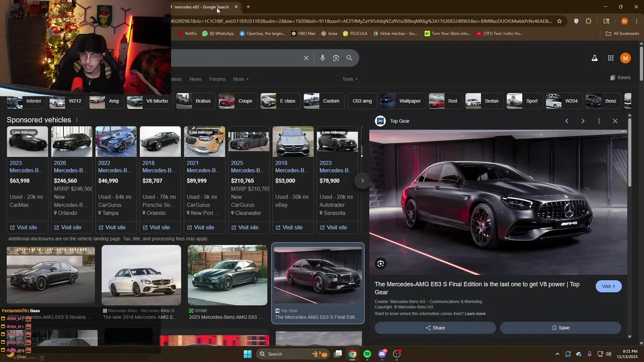Filter images by Wallpaper chip
Image resolution: width=644 pixels, height=362 pixels.
[402, 101]
